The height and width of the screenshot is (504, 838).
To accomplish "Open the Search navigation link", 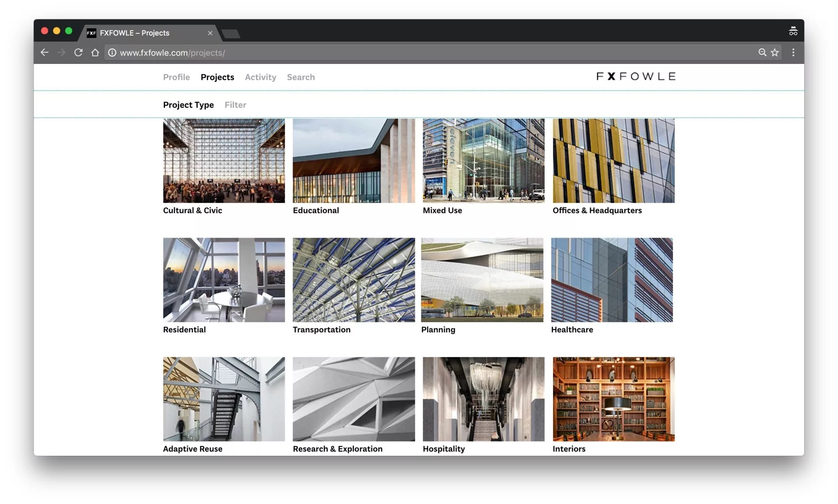I will tap(300, 77).
